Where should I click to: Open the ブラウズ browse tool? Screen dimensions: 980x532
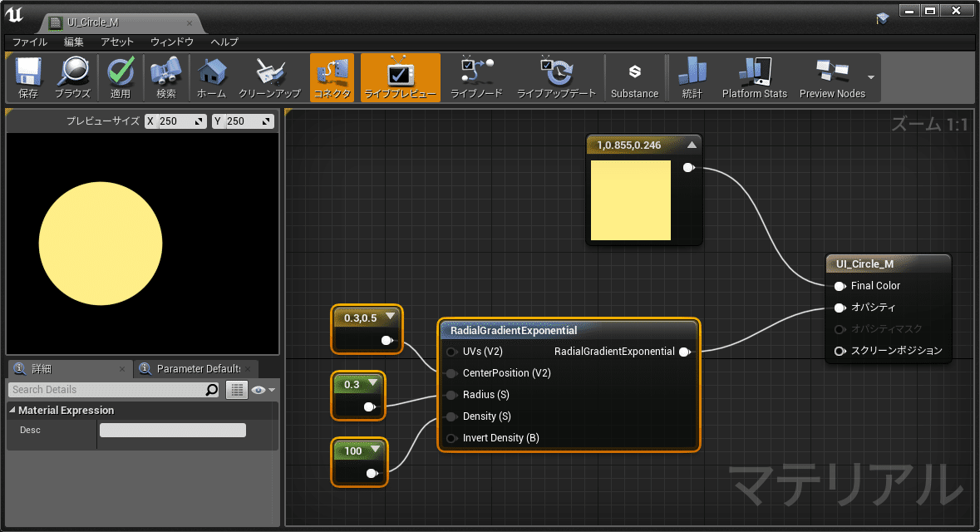click(x=73, y=77)
